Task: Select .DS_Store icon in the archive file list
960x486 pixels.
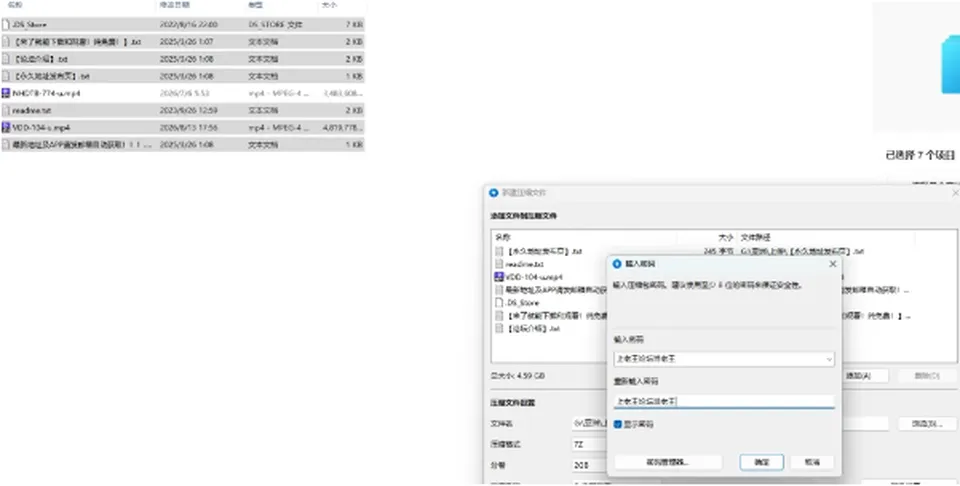Action: click(499, 302)
